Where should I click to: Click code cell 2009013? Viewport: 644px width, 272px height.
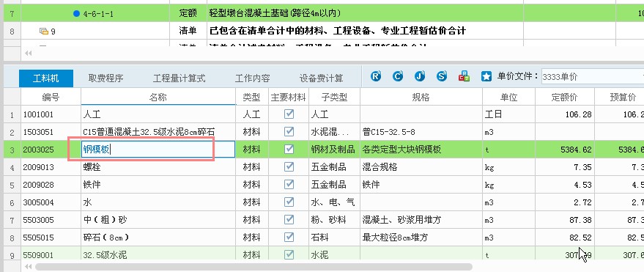pos(51,167)
